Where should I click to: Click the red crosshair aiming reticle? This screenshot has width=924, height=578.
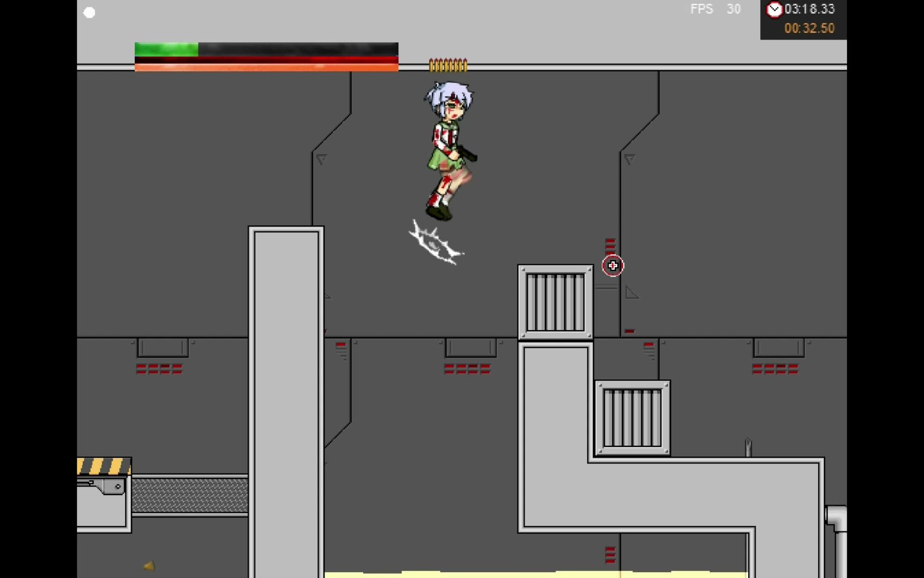coord(613,266)
